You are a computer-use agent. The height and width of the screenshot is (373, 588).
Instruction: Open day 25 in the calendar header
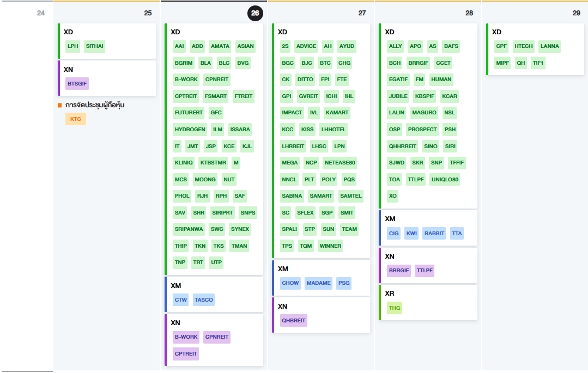tap(148, 13)
